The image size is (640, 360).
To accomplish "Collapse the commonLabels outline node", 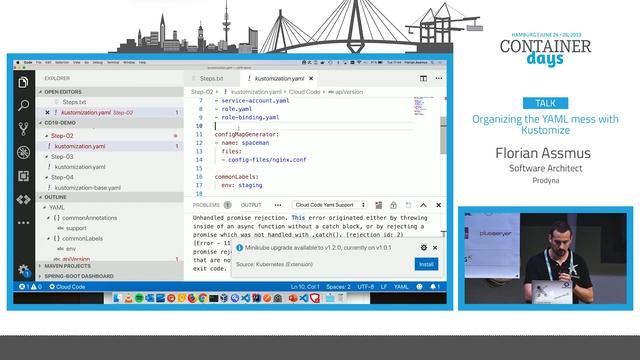I will (x=48, y=238).
